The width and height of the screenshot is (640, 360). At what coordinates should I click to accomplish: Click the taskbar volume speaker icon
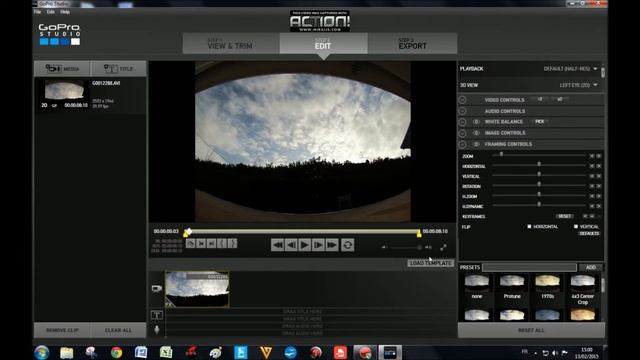[x=555, y=353]
